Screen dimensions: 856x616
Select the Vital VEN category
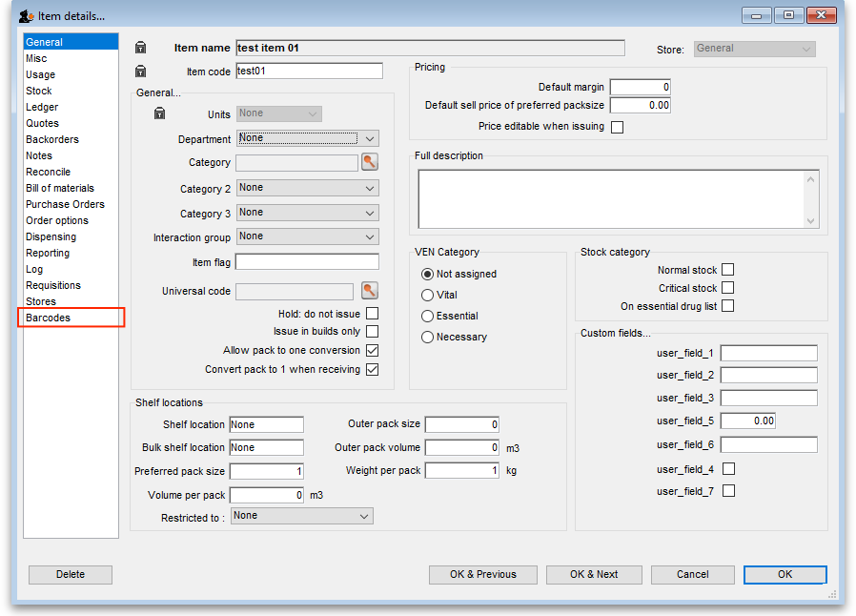(428, 296)
